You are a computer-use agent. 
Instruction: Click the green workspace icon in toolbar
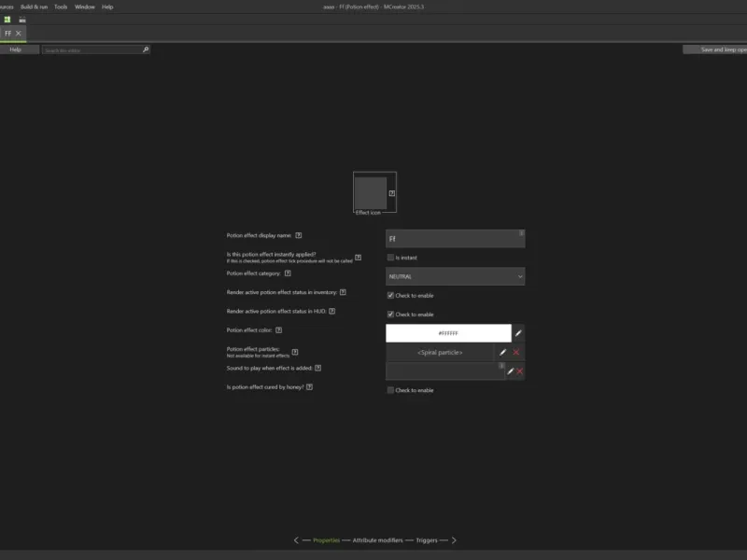[7, 20]
